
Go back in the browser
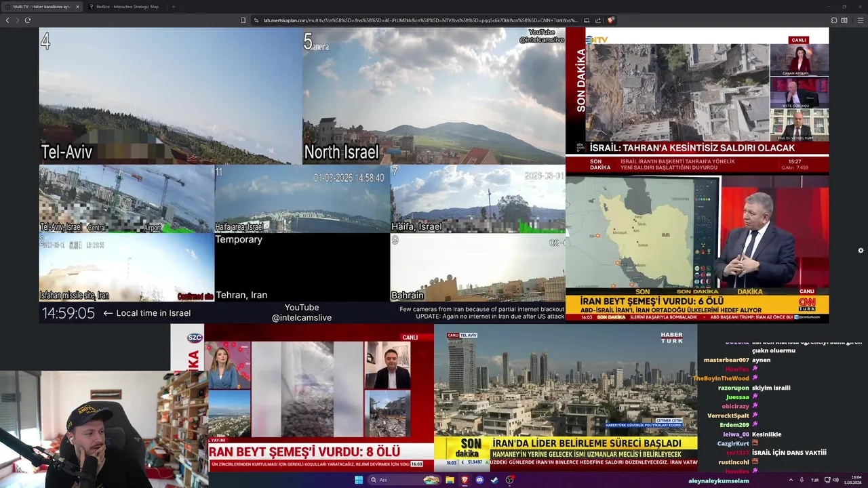pyautogui.click(x=7, y=20)
